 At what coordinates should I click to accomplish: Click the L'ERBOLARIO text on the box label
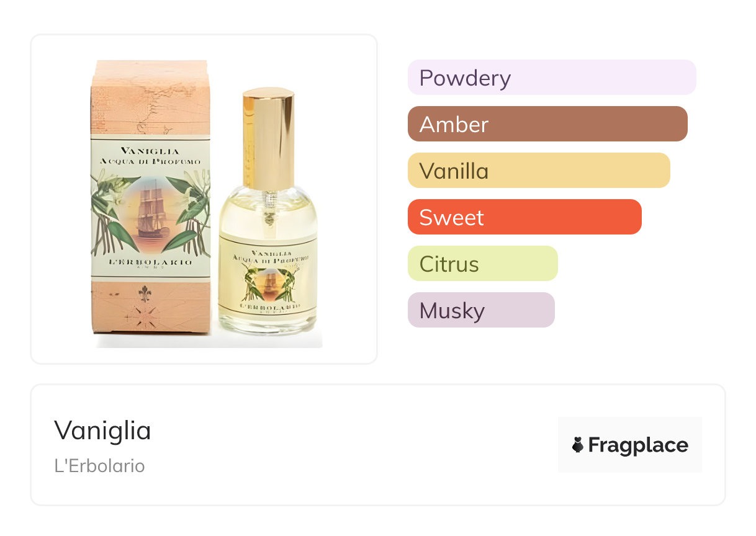click(x=150, y=263)
